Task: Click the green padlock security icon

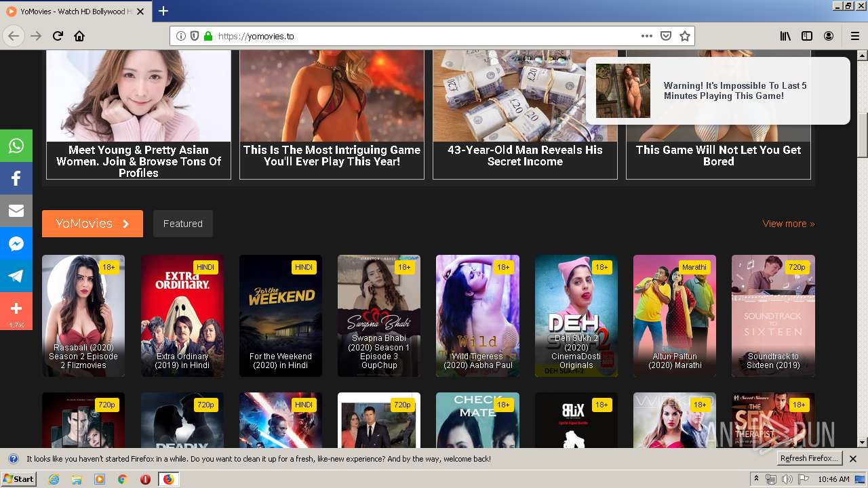Action: pos(208,36)
